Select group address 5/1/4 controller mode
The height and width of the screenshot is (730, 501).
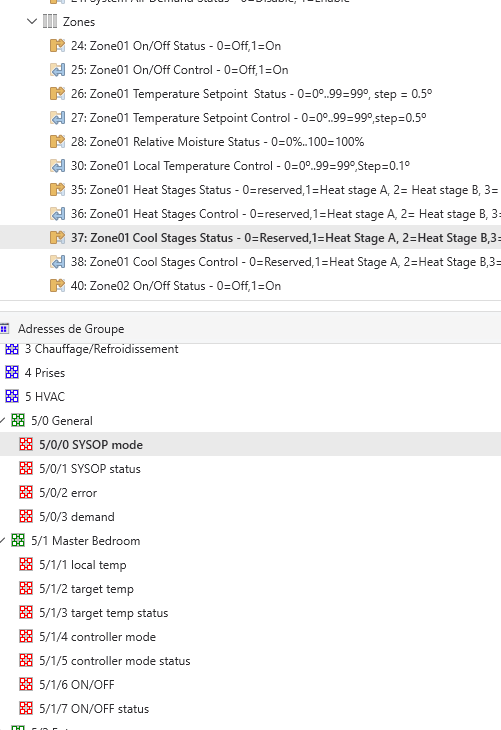97,637
